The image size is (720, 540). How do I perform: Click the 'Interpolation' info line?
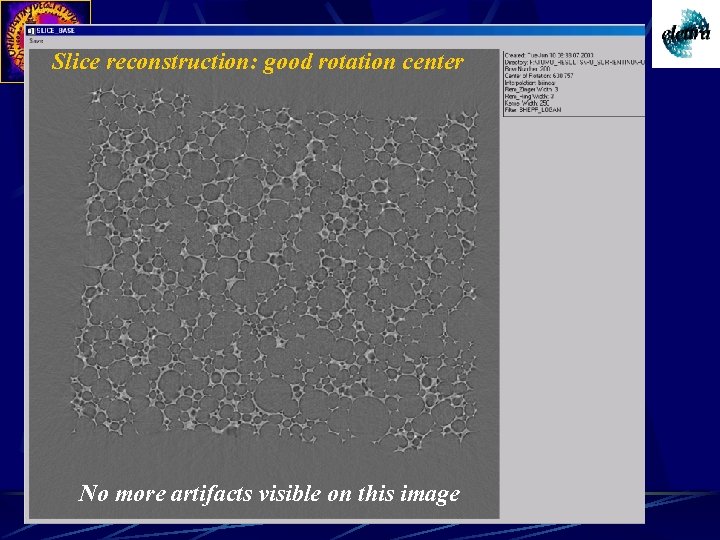pos(530,83)
